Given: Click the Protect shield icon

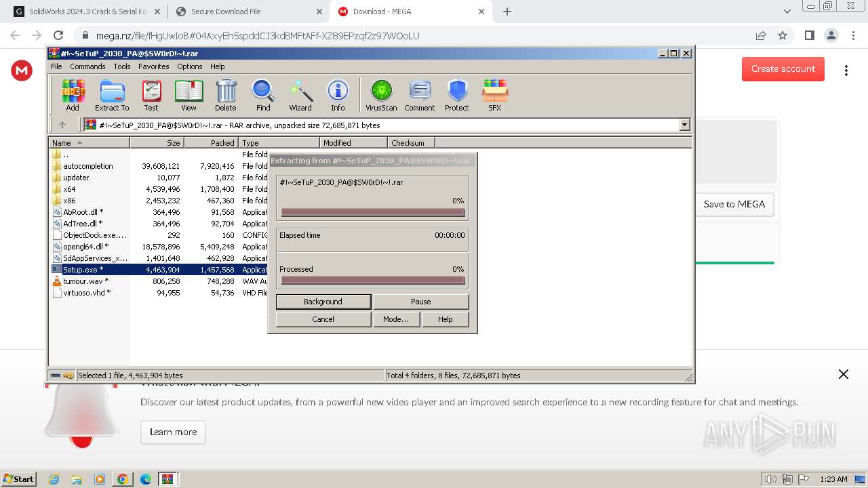Looking at the screenshot, I should click(x=457, y=95).
